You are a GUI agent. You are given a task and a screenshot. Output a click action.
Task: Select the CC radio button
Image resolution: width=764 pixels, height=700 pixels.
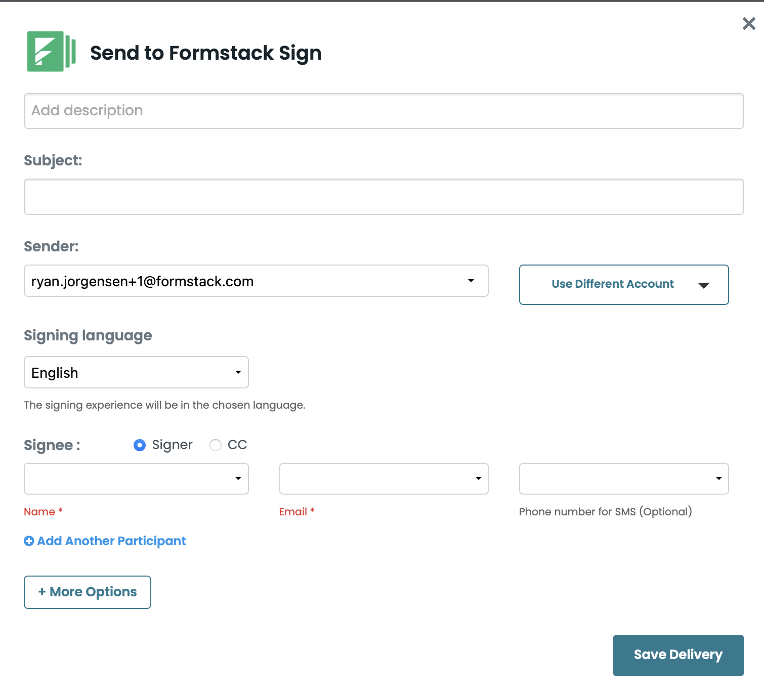(x=216, y=445)
